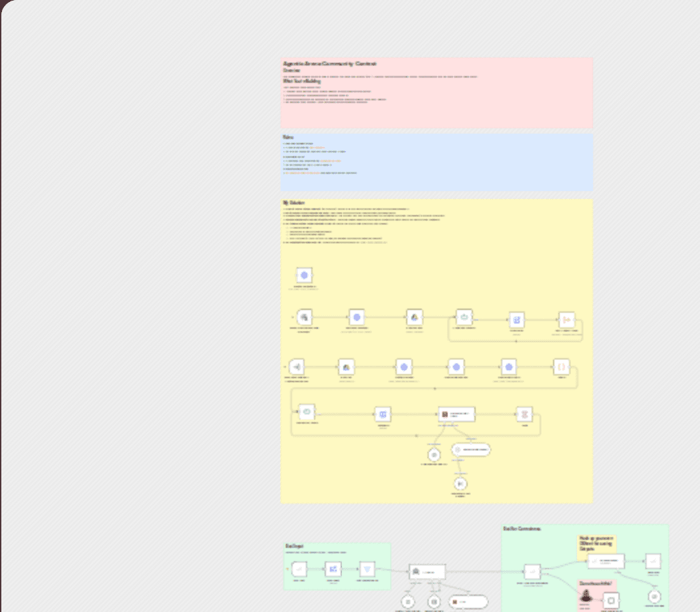700x612 pixels.
Task: Select the leftmost round sub-node under the robot agent
Action: point(407,601)
